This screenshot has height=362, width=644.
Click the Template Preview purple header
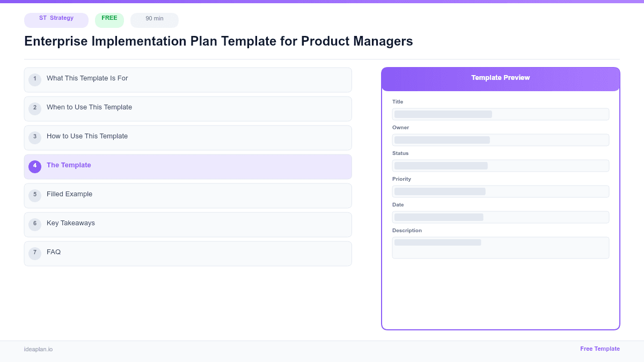[x=500, y=77]
